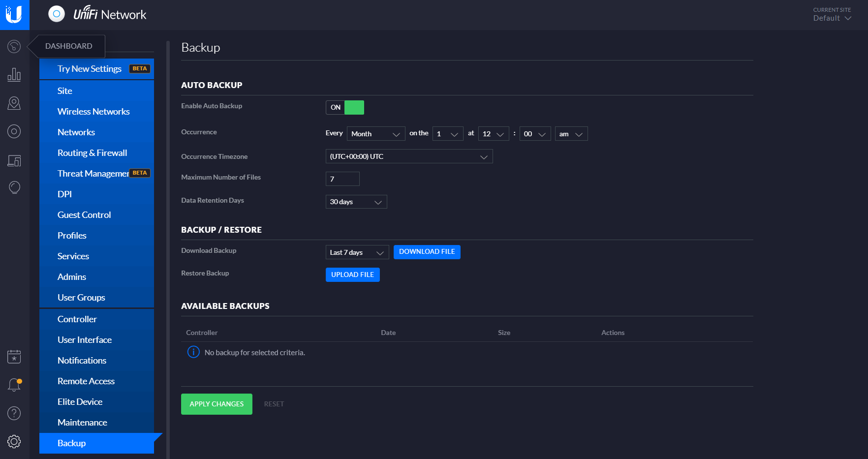The image size is (868, 459).
Task: Open the Insights lightbulb icon
Action: (x=14, y=187)
